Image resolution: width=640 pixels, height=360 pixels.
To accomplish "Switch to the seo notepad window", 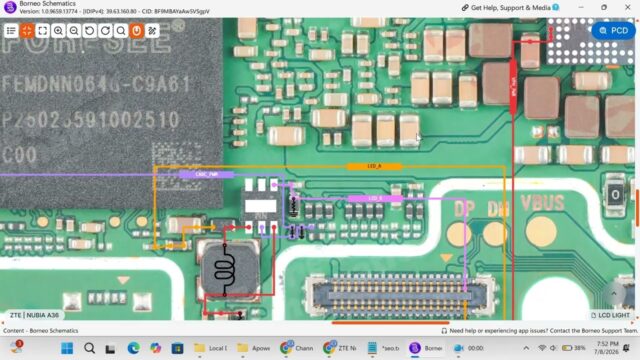I will tap(383, 348).
